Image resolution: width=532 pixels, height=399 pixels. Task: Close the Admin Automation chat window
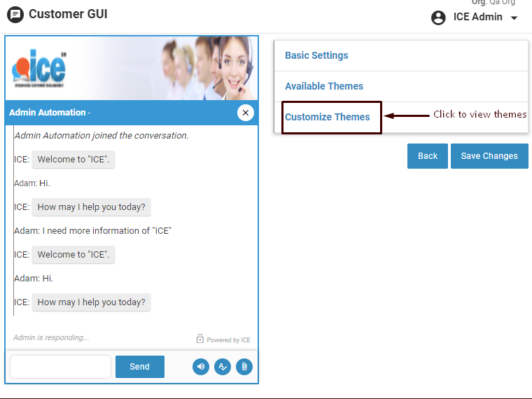[x=246, y=113]
